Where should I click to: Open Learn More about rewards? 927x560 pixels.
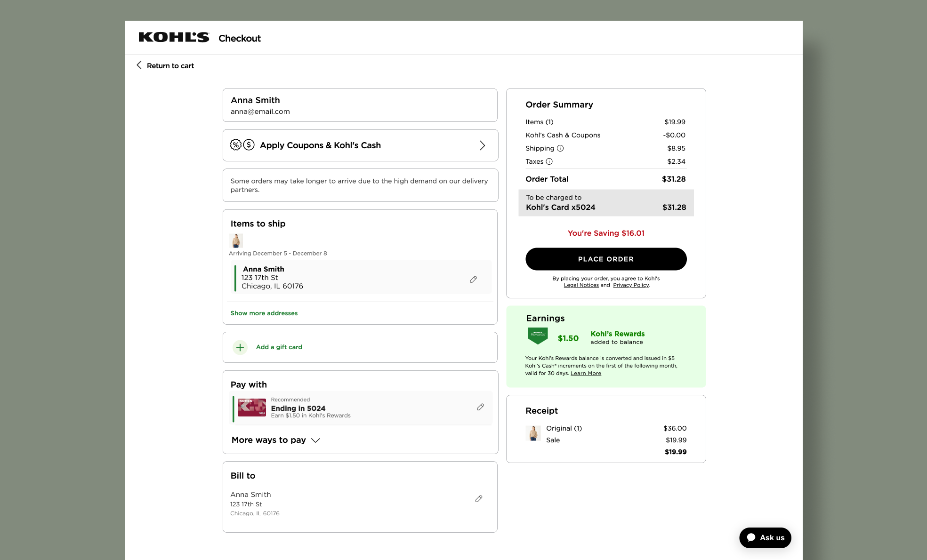[x=586, y=374]
